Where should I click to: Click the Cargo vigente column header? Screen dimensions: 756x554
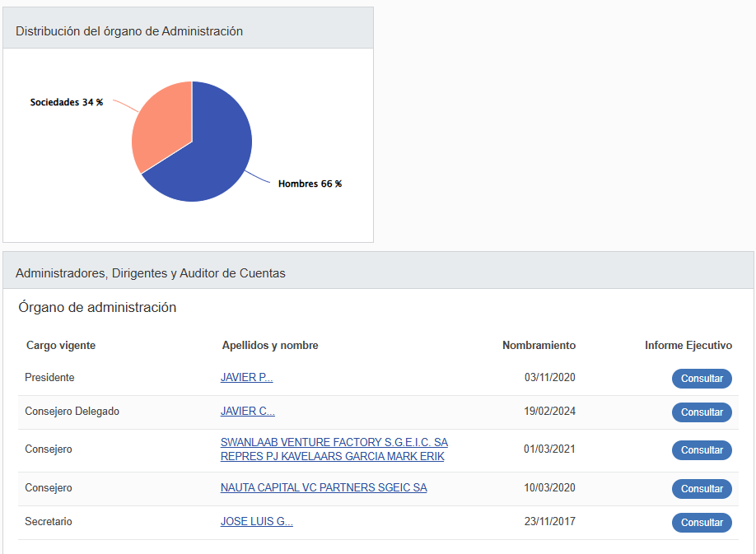tap(61, 346)
